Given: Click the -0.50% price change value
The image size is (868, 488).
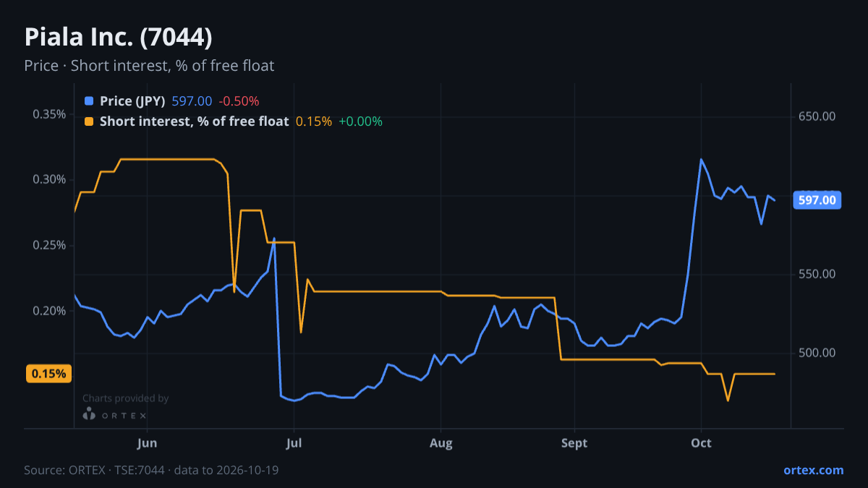Looking at the screenshot, I should coord(239,101).
